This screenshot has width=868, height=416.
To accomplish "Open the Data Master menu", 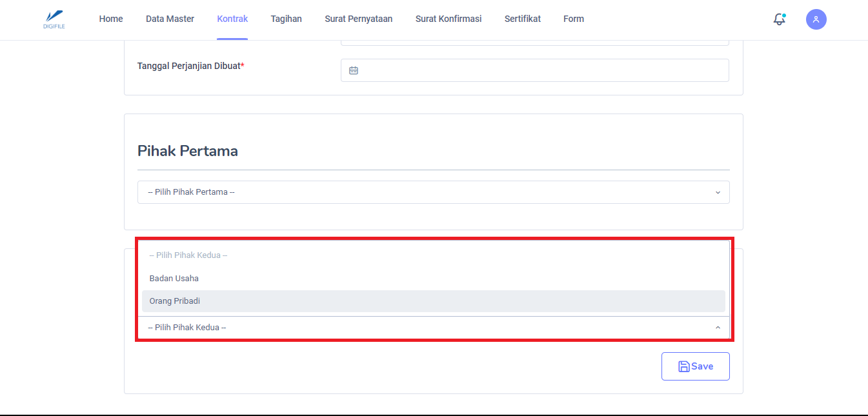I will (170, 19).
